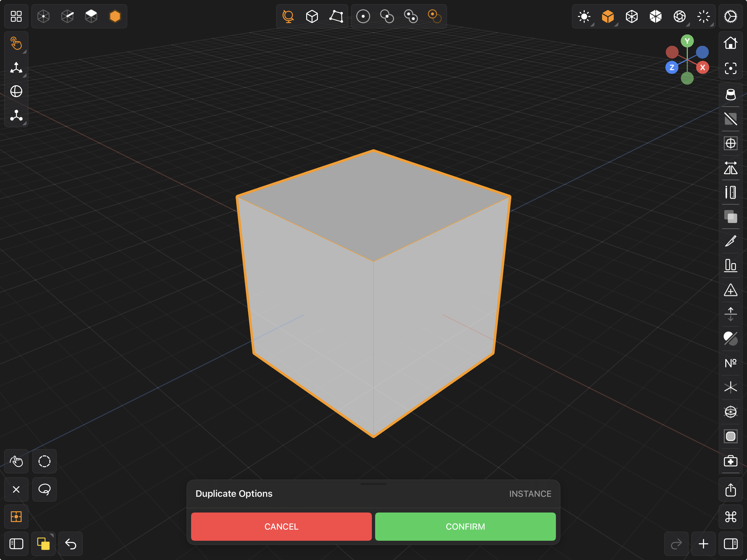Screen dimensions: 747x560
Task: Click the CANCEL button
Action: (x=281, y=527)
